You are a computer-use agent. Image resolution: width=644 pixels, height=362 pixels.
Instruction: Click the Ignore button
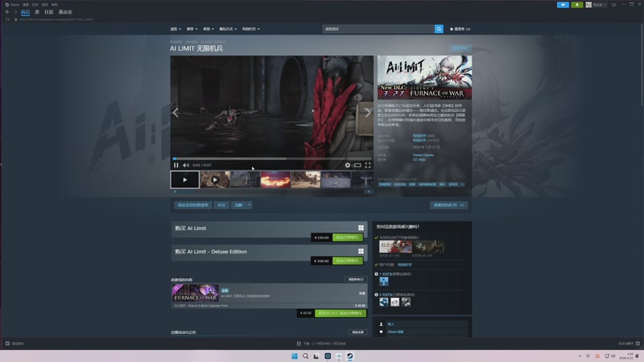pos(238,205)
